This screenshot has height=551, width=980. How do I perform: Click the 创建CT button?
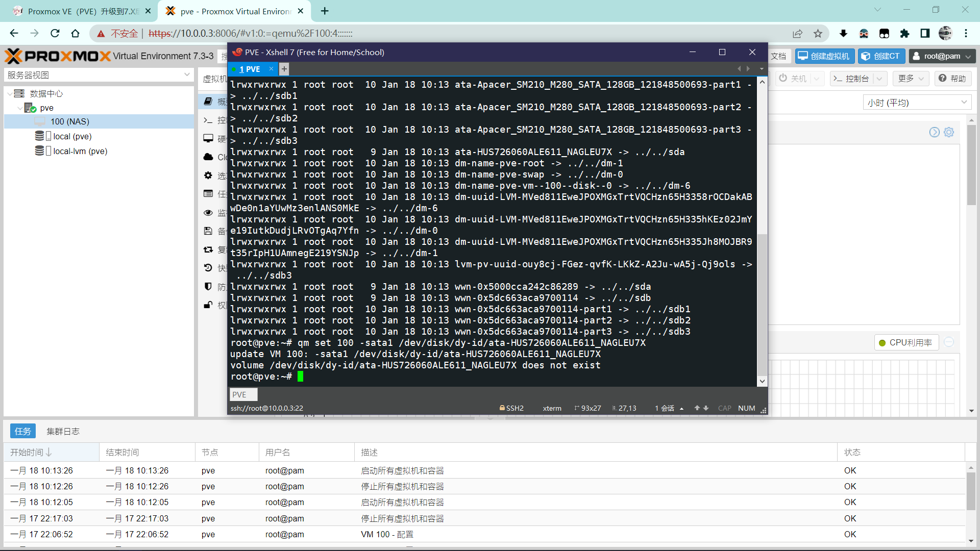(x=881, y=56)
